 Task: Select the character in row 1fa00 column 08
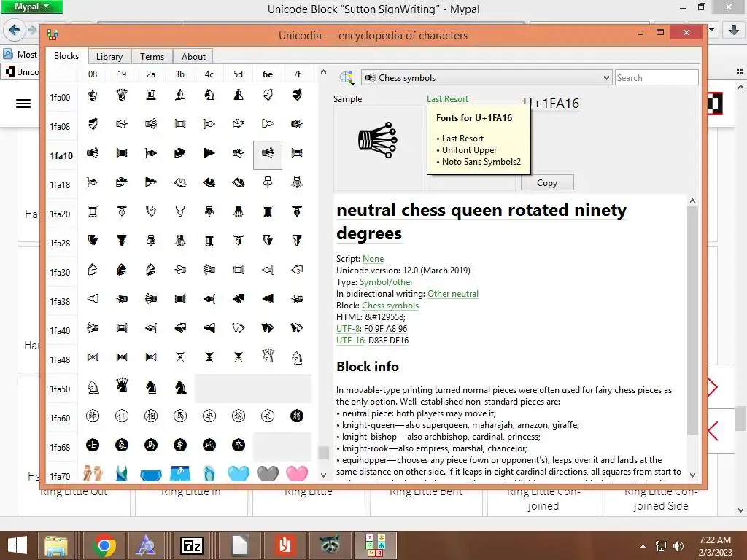click(93, 96)
